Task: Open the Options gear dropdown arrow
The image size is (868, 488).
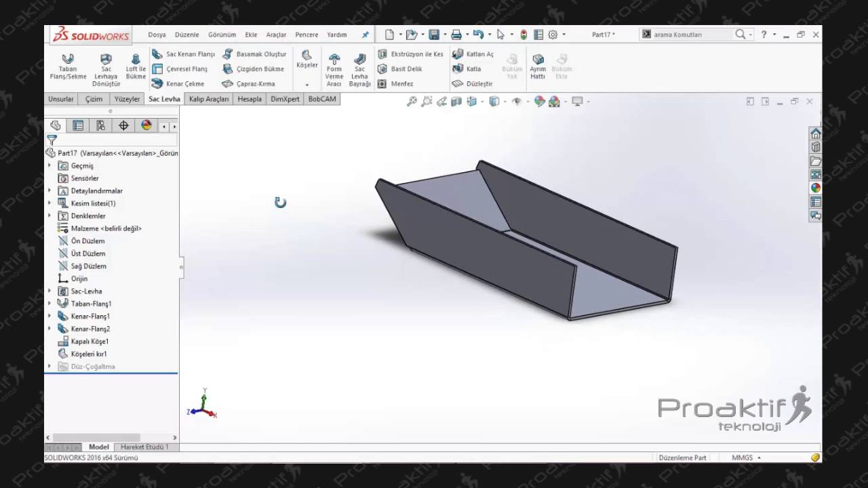Action: pyautogui.click(x=563, y=35)
